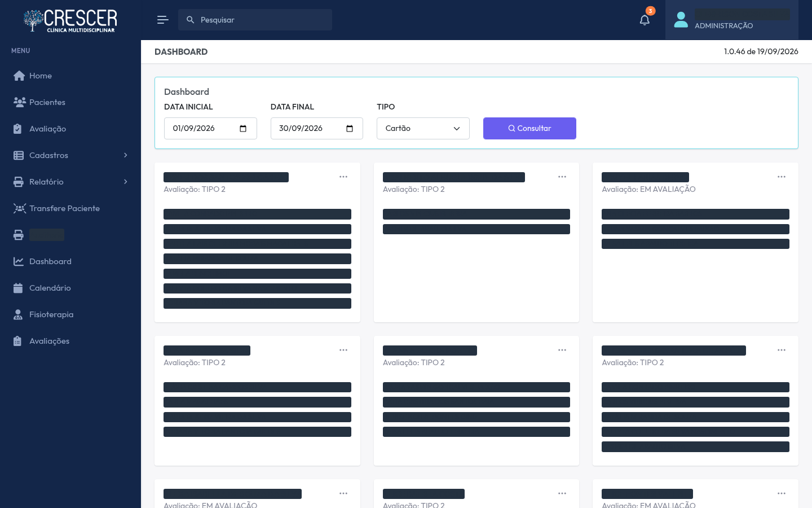Screen dimensions: 812x508
Task: Click the version text 1.0.46 de 19/09/2026
Action: coord(761,51)
